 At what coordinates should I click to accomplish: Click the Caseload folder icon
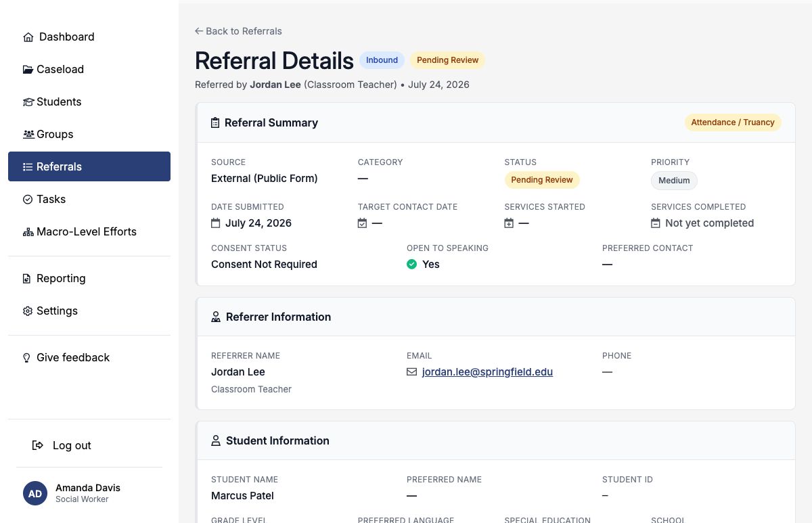click(x=28, y=70)
